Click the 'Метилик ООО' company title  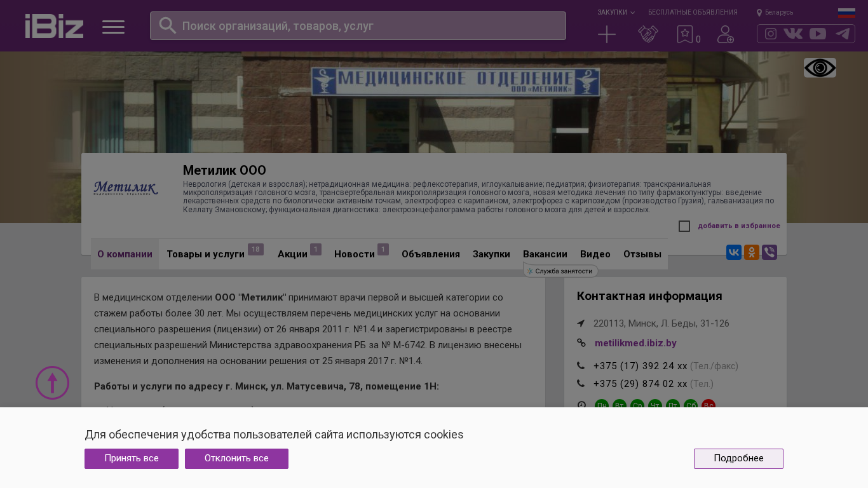224,170
